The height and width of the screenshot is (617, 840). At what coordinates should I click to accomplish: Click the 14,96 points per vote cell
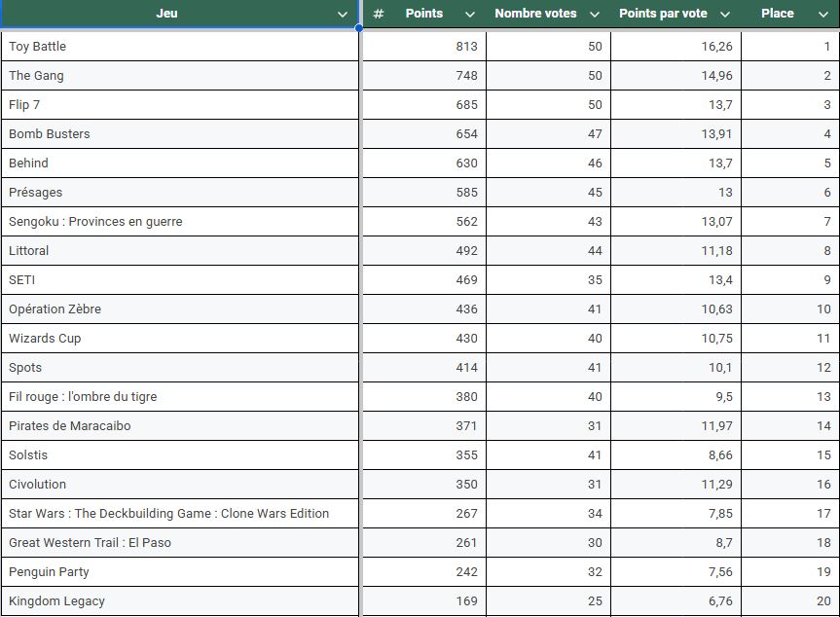coord(676,76)
